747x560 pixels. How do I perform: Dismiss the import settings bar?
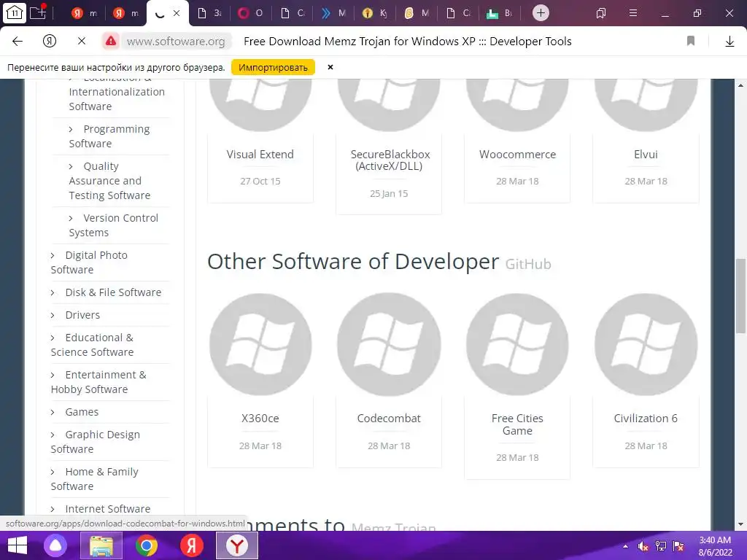click(x=330, y=67)
